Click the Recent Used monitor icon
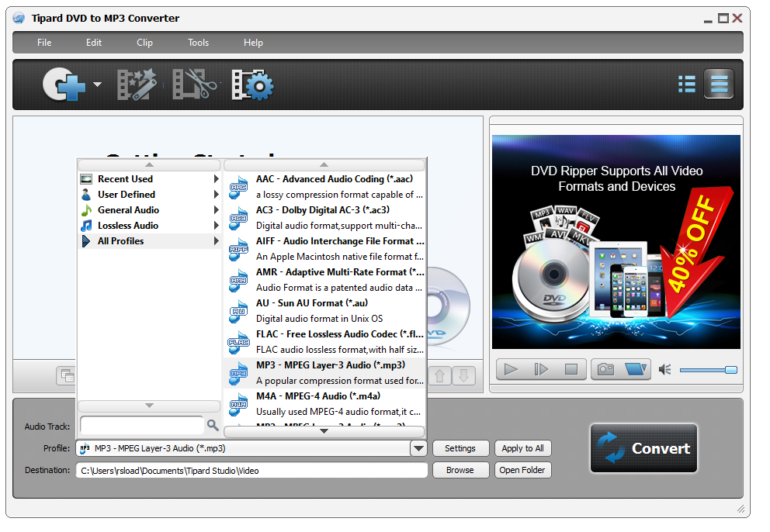The image size is (770, 532). coord(86,179)
